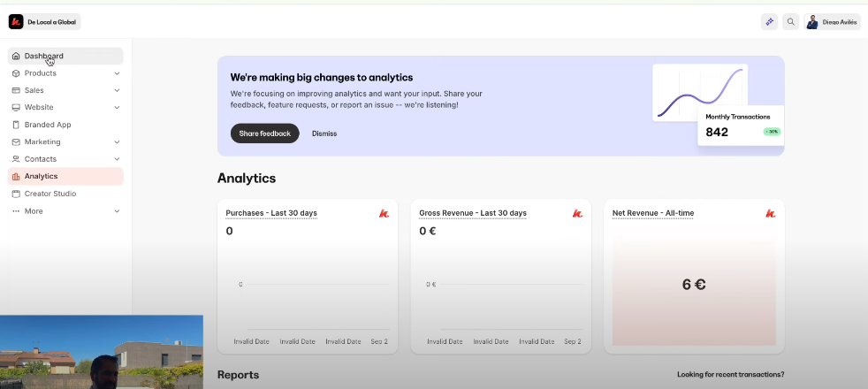This screenshot has height=389, width=868.
Task: Click the Kajabi logo in top-left
Action: pos(16,21)
